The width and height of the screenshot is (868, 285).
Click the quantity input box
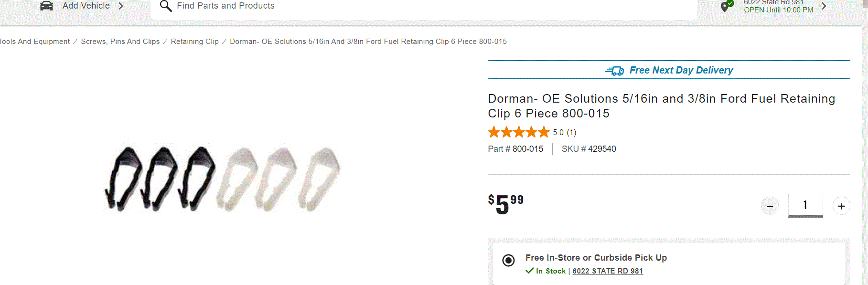805,205
